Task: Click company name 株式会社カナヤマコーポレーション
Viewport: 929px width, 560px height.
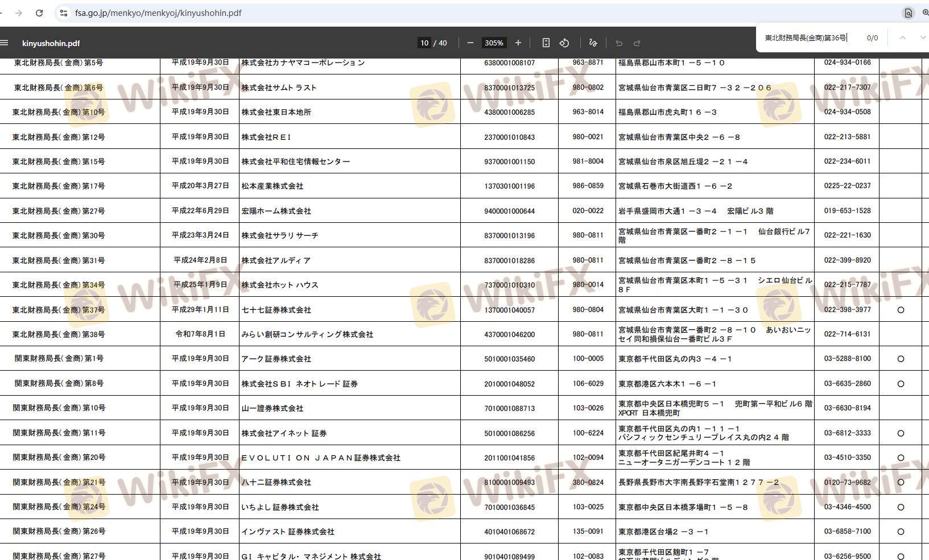Action: 303,63
